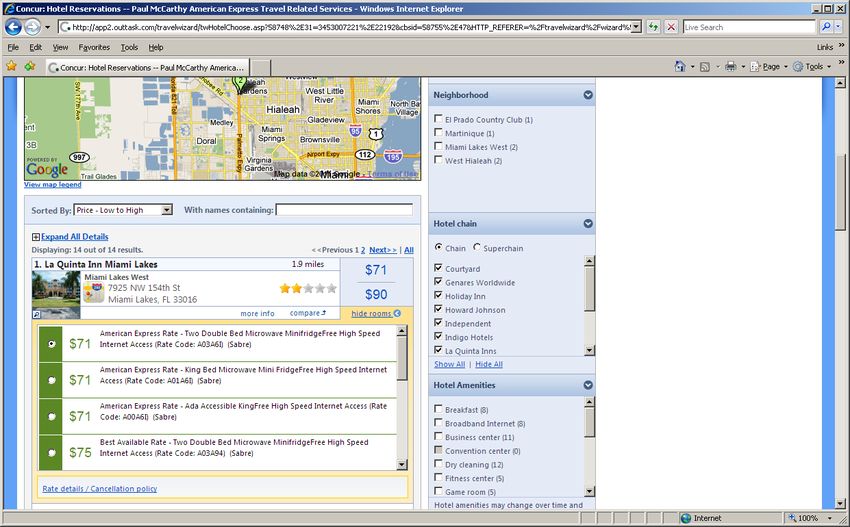Open the View menu
This screenshot has height=527, width=850.
[x=60, y=47]
